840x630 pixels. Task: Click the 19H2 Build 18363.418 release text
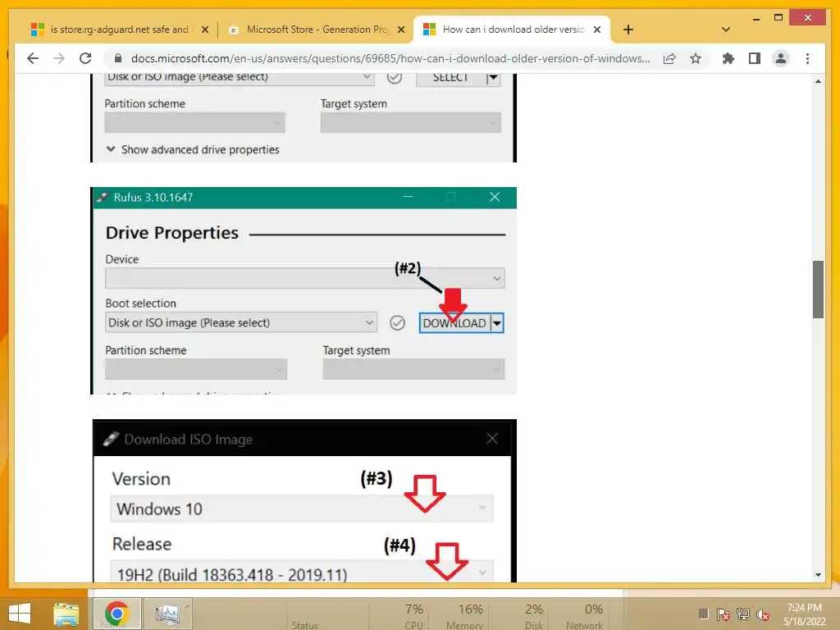232,575
